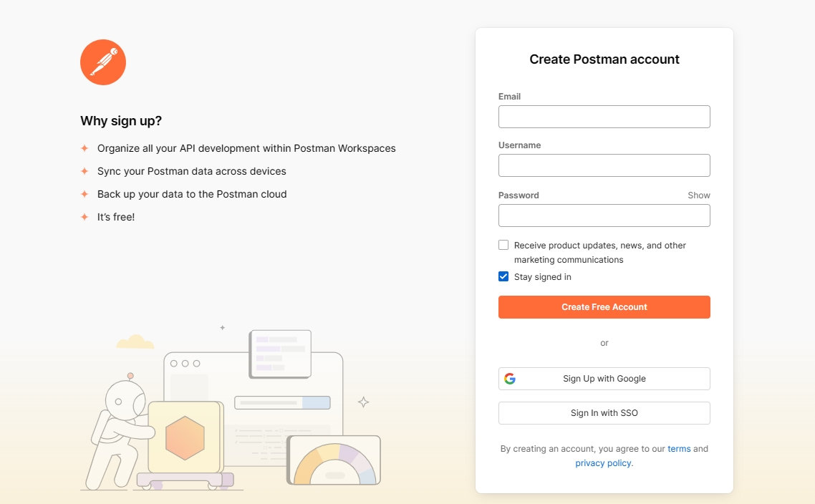Click the sparkle bullet beside 'Sync your Postman data'
The height and width of the screenshot is (504, 815).
point(85,171)
